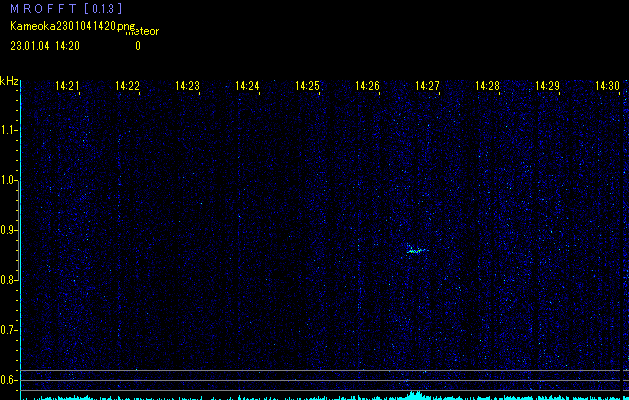The height and width of the screenshot is (400, 629).
Task: Click the 14:28 time axis marker
Action: click(487, 85)
